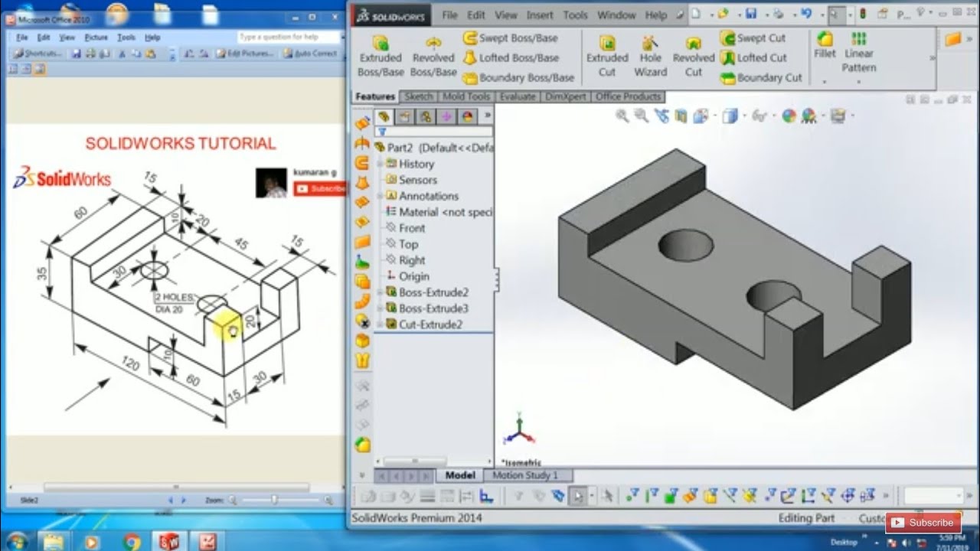Expand more FeatureManager tabs chevron
The height and width of the screenshot is (551, 980).
488,116
